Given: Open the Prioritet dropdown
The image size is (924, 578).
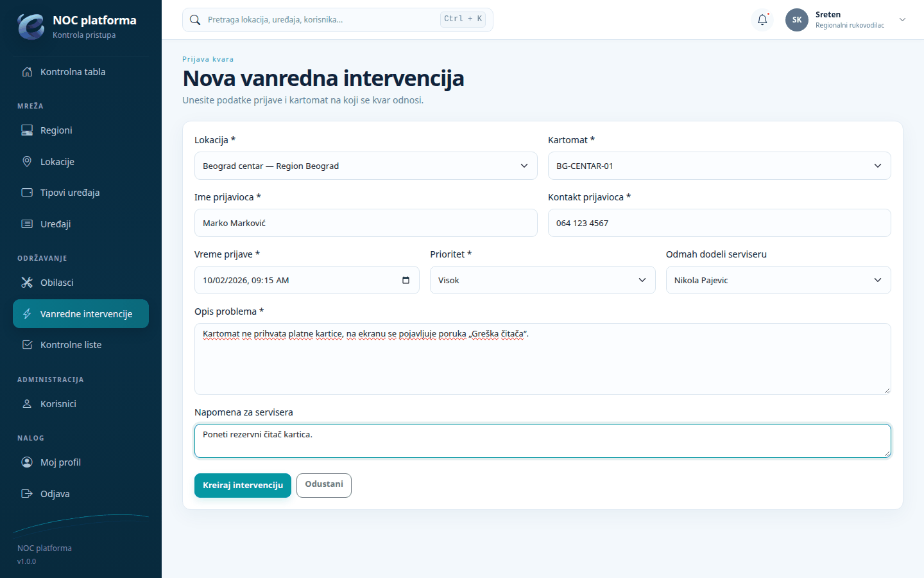Looking at the screenshot, I should (x=543, y=280).
